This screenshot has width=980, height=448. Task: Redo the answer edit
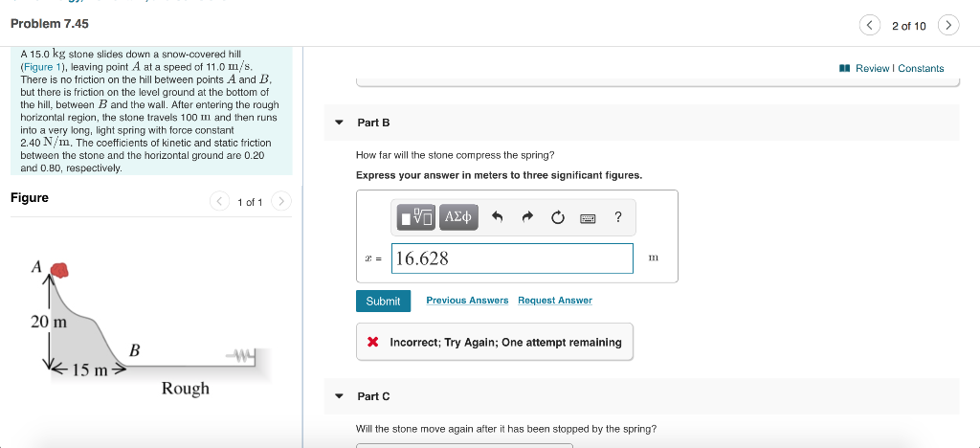[527, 217]
